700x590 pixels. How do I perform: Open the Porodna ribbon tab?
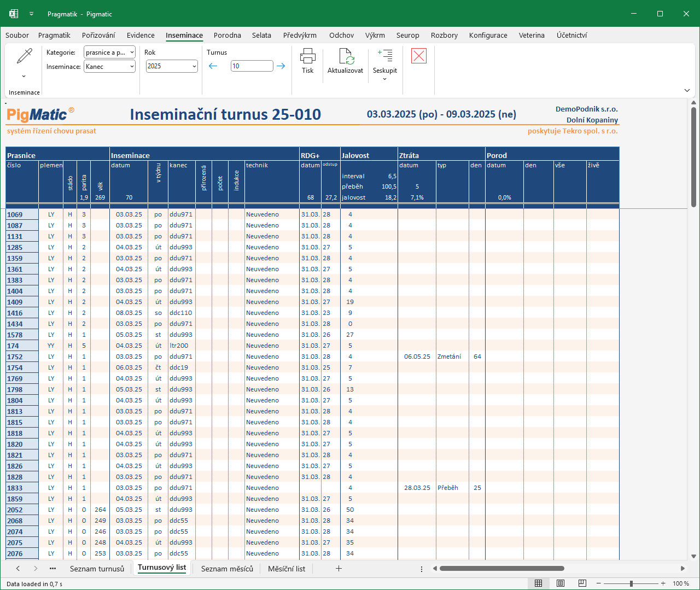point(227,35)
